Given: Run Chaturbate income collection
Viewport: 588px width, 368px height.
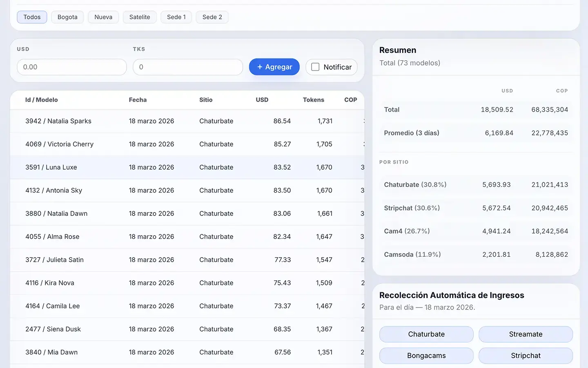Looking at the screenshot, I should [426, 334].
